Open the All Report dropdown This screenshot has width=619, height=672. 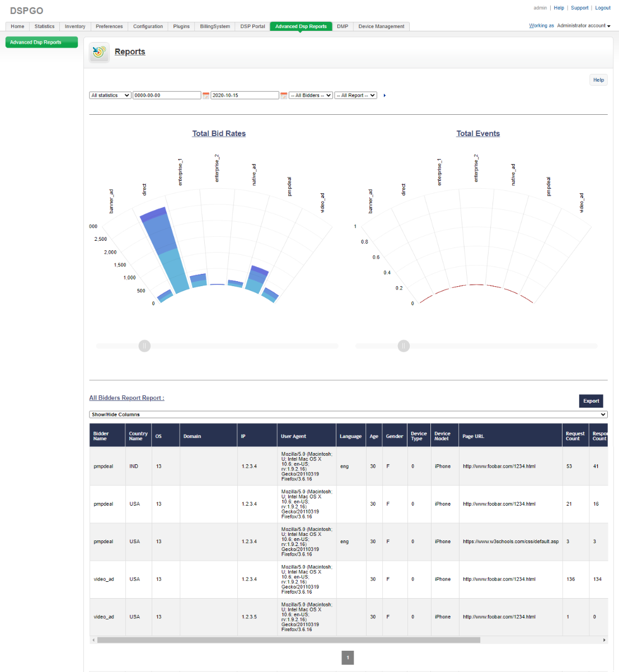tap(355, 96)
